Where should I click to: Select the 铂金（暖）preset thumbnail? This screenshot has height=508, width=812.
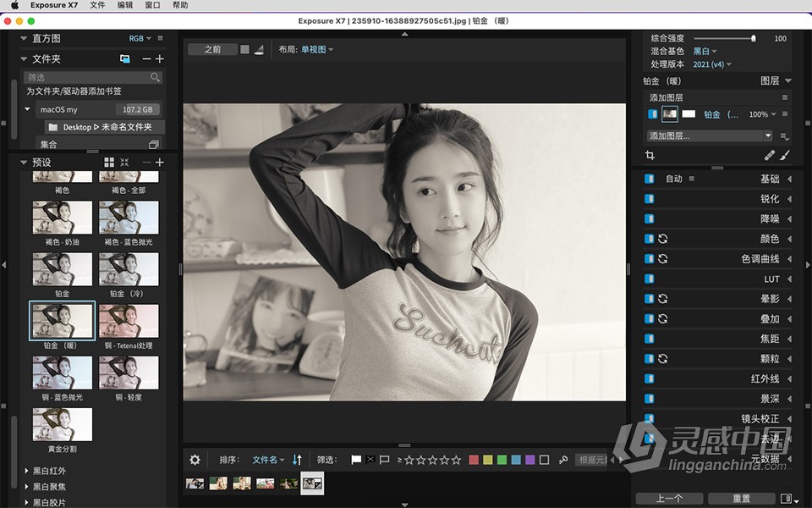(61, 322)
